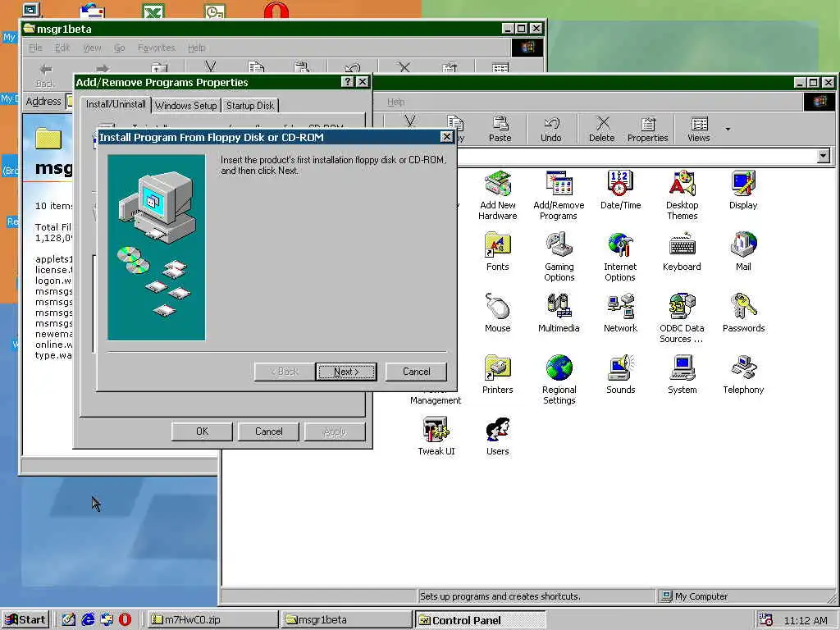Open the Keyboard settings icon

(682, 251)
